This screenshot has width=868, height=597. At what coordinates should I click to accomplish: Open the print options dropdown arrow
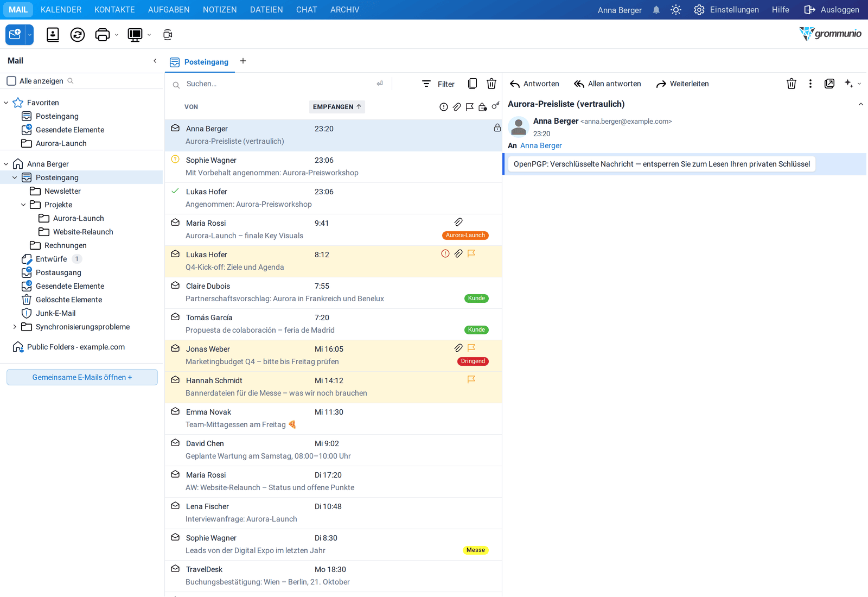117,35
